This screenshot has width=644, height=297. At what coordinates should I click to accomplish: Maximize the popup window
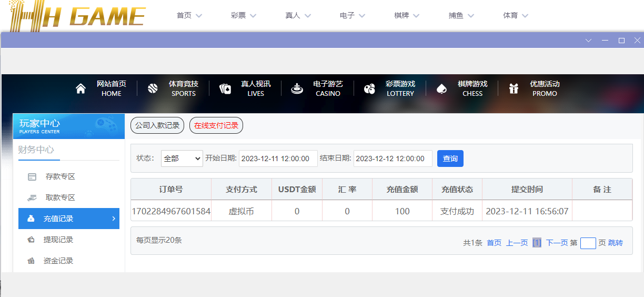tap(621, 40)
